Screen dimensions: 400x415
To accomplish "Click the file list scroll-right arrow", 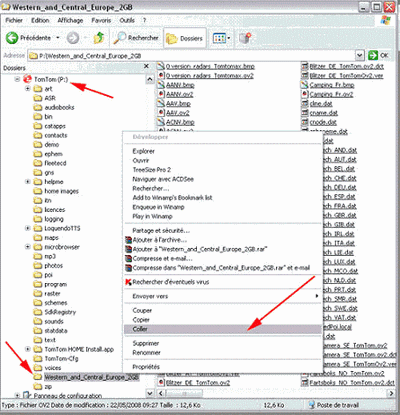I will point(391,393).
